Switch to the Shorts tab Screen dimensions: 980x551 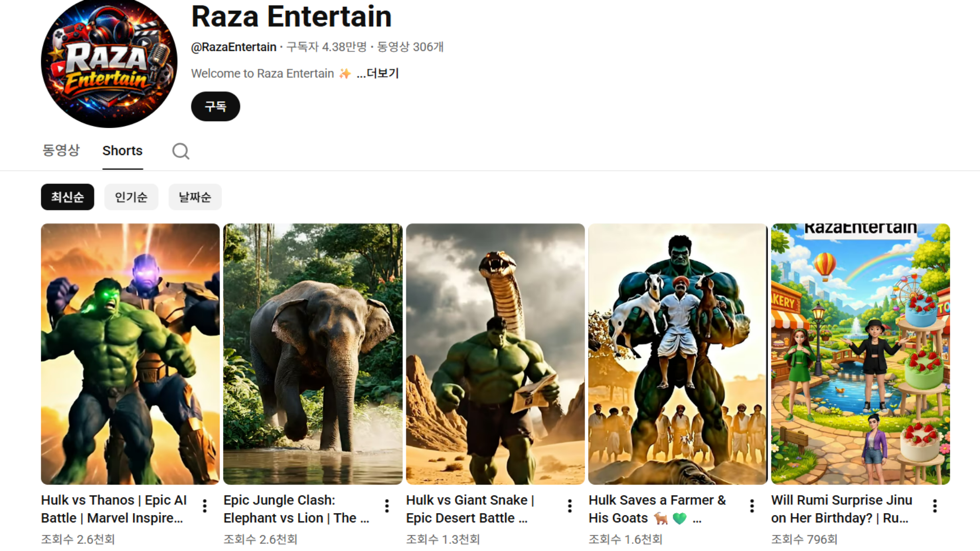pos(122,151)
